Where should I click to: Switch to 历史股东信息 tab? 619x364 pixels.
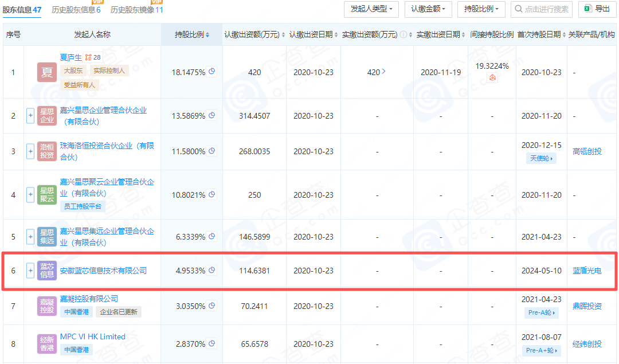pyautogui.click(x=76, y=10)
